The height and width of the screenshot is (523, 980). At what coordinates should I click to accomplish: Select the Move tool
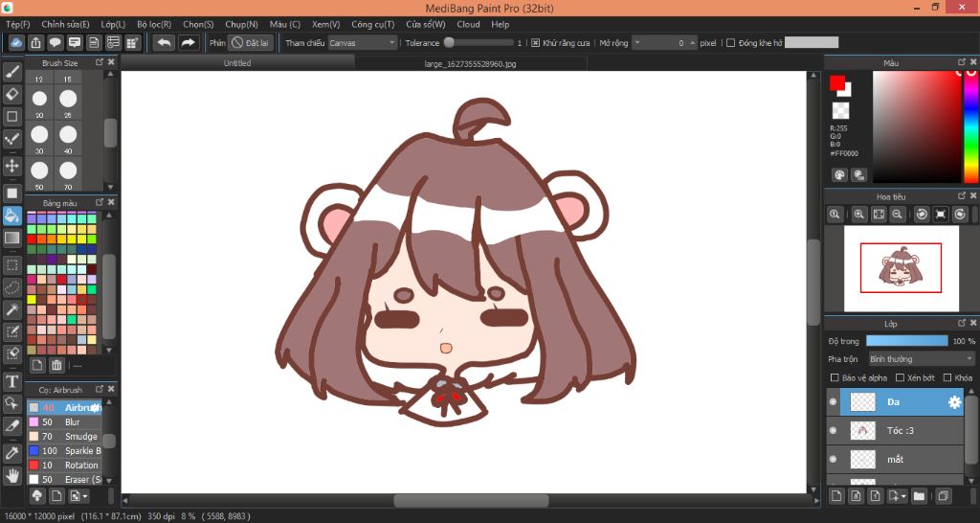coord(12,166)
